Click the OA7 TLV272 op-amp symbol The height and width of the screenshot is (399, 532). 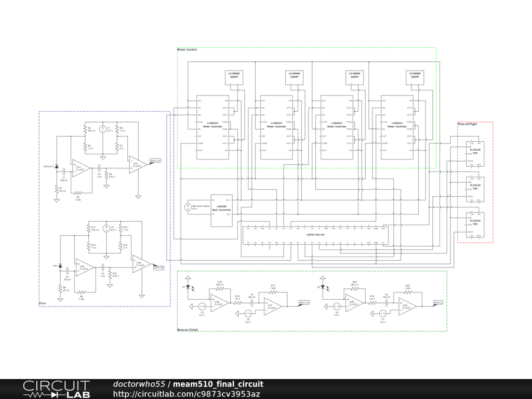271,305
